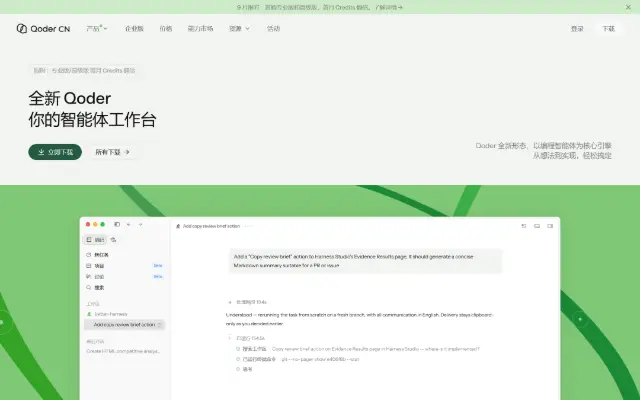
Task: Open the 了解详情 link in the banner
Action: 389,7
